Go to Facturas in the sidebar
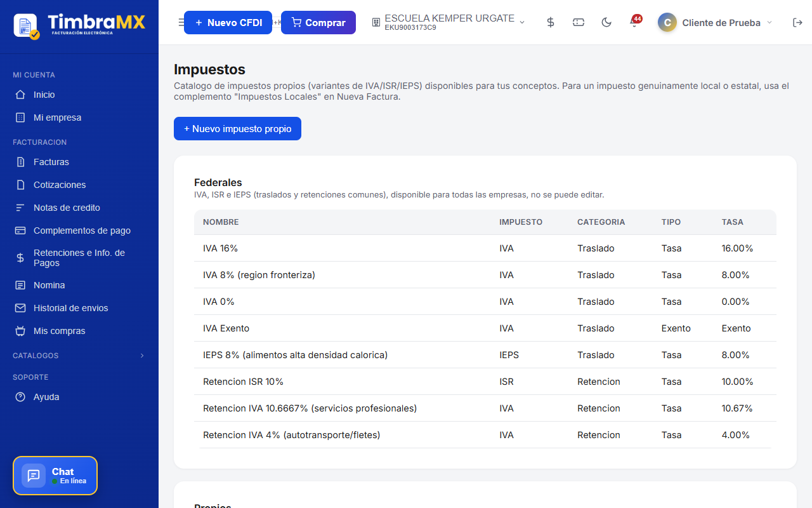The image size is (812, 508). pyautogui.click(x=51, y=162)
